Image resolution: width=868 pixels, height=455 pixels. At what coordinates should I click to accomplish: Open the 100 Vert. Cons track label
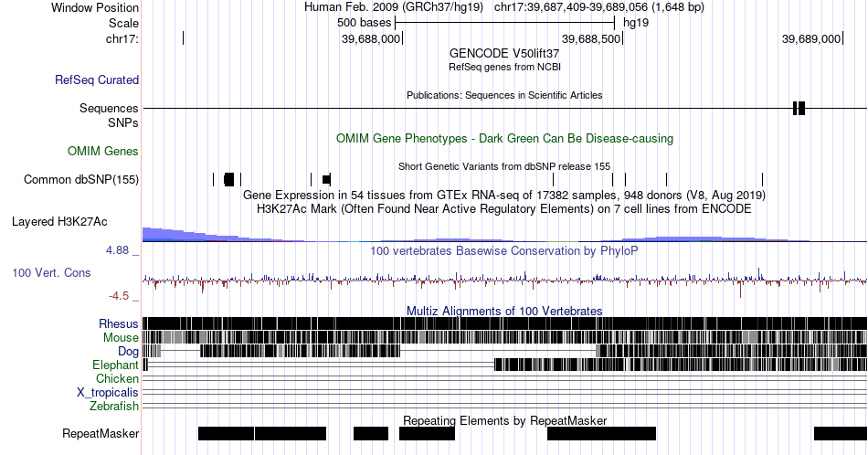[51, 272]
